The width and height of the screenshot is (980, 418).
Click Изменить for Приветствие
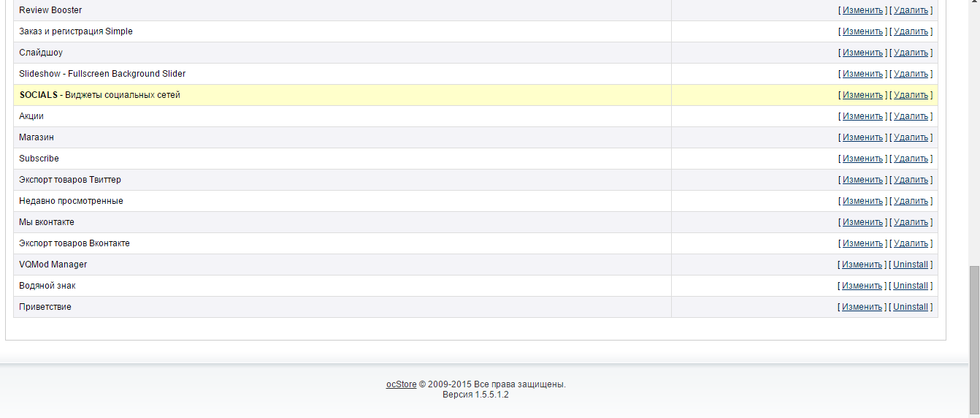click(862, 307)
